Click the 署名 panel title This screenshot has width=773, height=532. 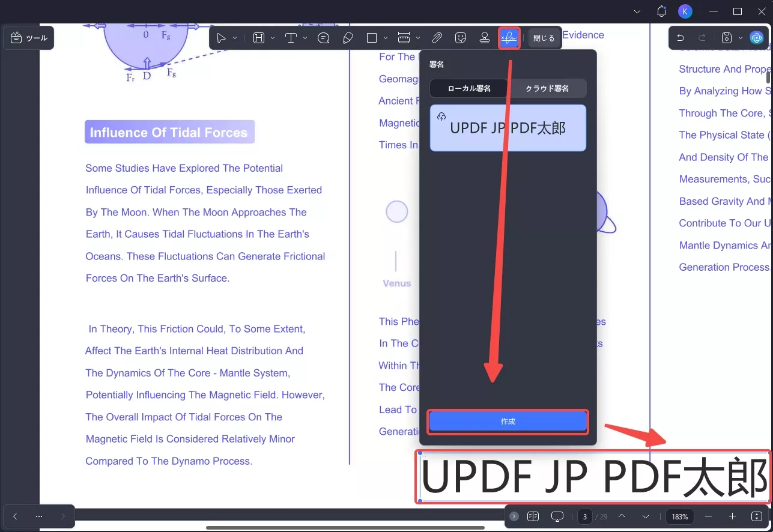[437, 64]
